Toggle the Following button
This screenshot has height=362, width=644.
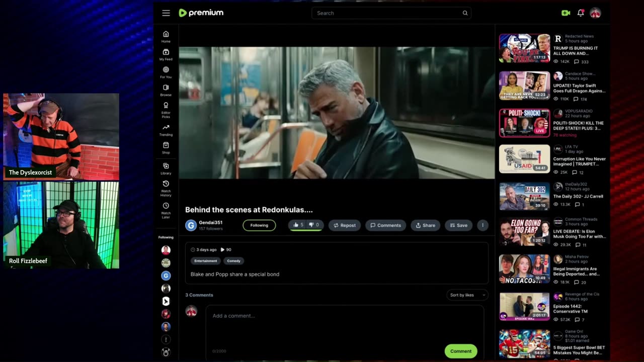pos(259,225)
